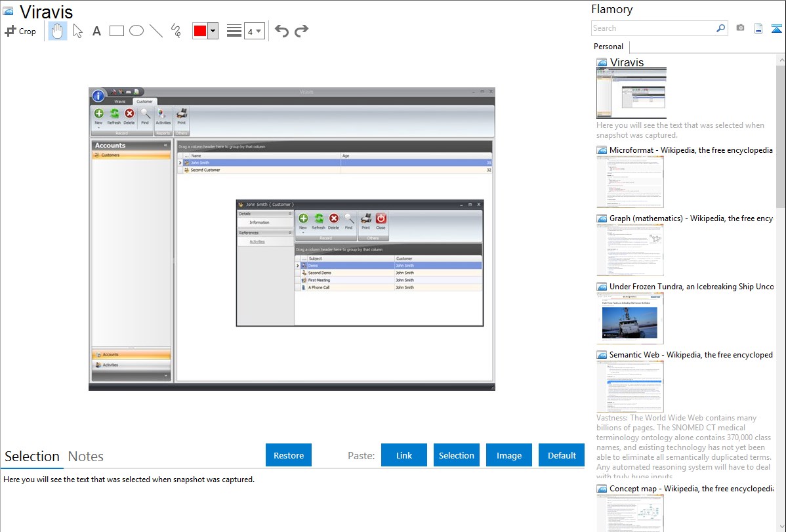Viewport: 786px width, 532px height.
Task: Click the Restore button
Action: [289, 455]
